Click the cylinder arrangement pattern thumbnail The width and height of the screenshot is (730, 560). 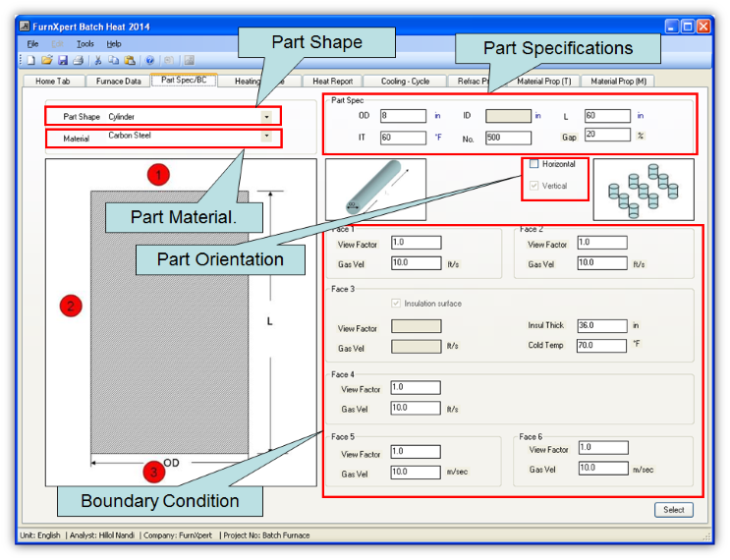644,189
